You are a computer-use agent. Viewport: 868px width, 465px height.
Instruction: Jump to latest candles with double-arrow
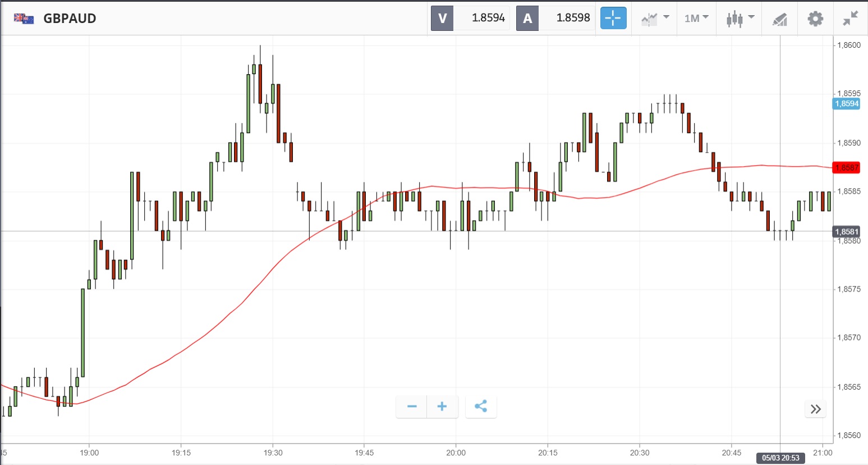click(x=816, y=409)
